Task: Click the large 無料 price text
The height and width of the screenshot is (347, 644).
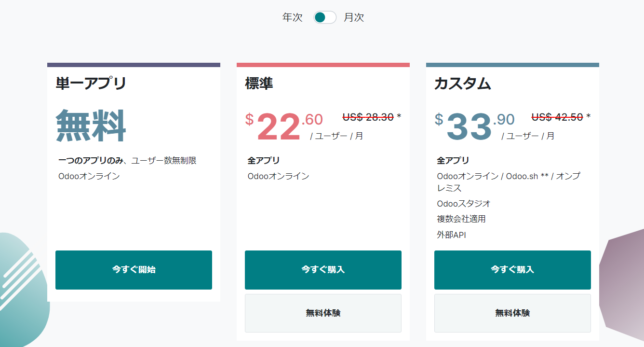Action: (x=91, y=125)
